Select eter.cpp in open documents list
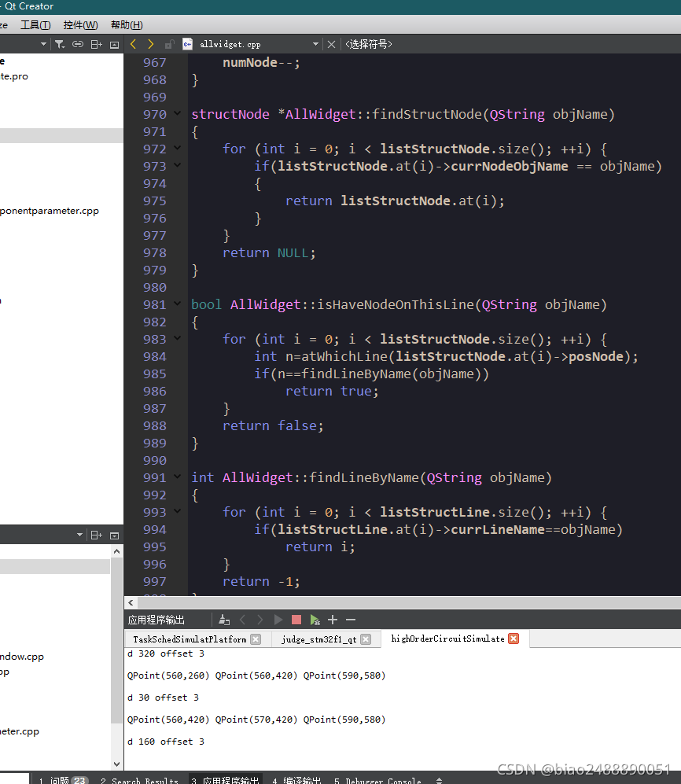This screenshot has width=681, height=784. [20, 731]
